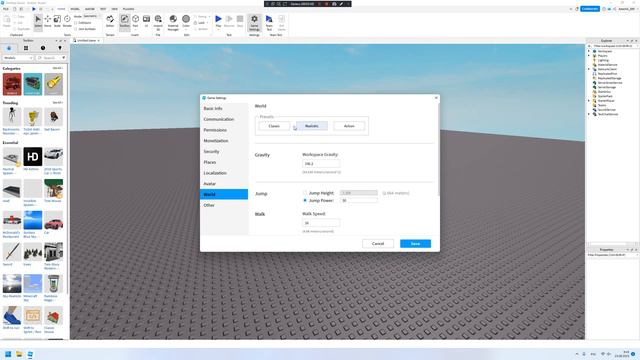Open Toolbox Marketplace tab

tap(9, 48)
